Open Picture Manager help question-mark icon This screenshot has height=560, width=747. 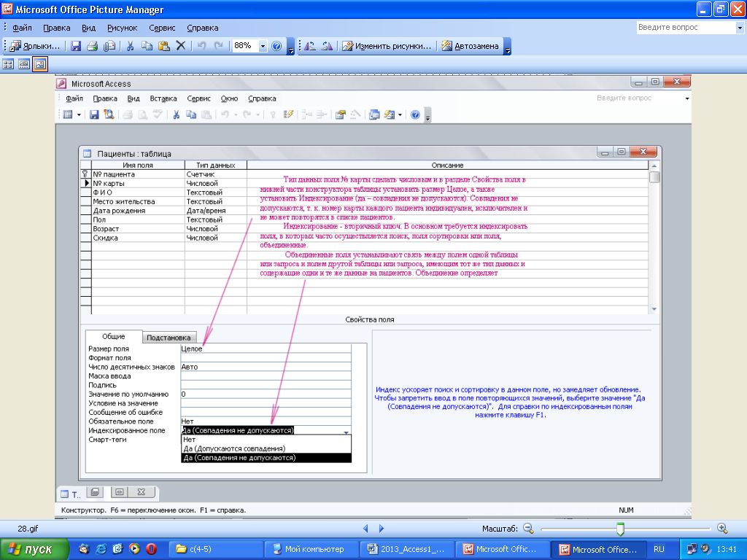point(276,46)
